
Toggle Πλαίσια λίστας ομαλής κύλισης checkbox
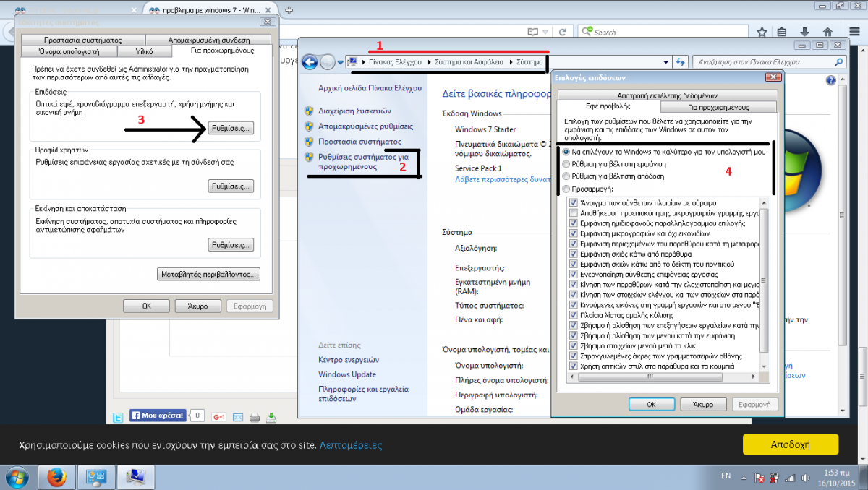point(573,316)
